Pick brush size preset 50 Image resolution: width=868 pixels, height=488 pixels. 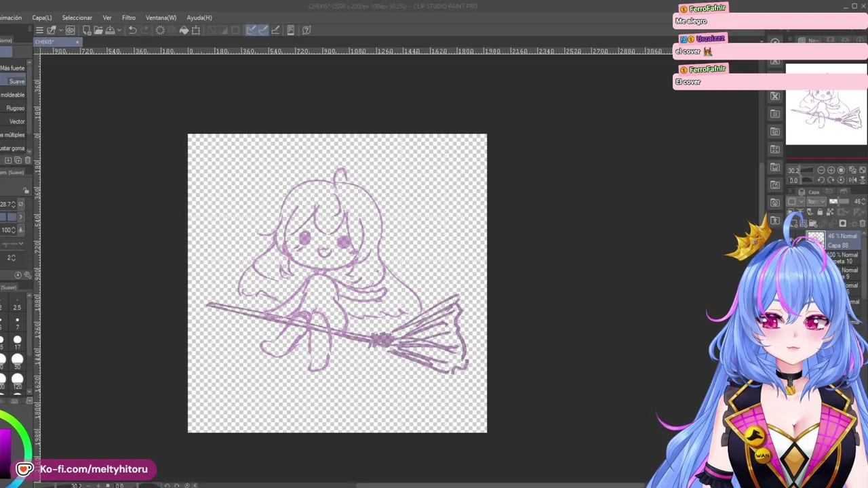point(17,362)
